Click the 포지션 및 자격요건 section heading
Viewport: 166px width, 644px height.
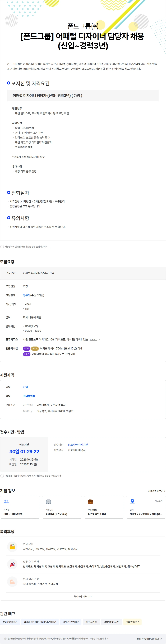pos(30,83)
